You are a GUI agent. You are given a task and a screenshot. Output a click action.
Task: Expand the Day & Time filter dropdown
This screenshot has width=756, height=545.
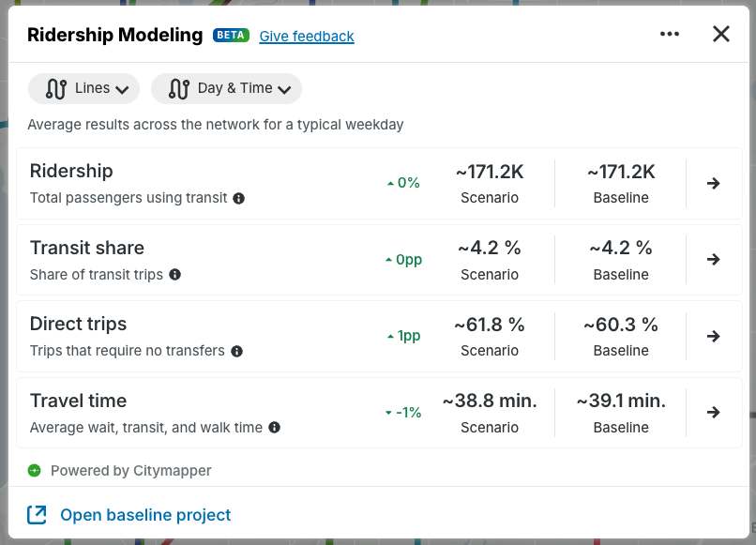pyautogui.click(x=226, y=88)
